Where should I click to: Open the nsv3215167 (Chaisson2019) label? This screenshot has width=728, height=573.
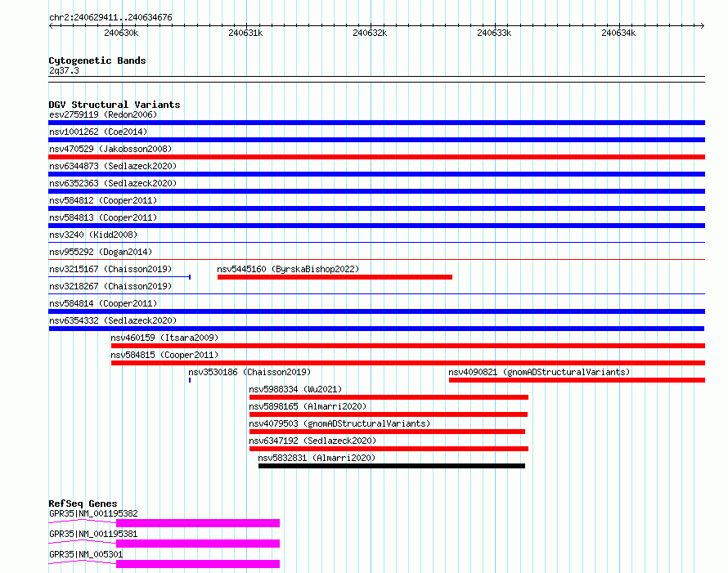click(110, 269)
